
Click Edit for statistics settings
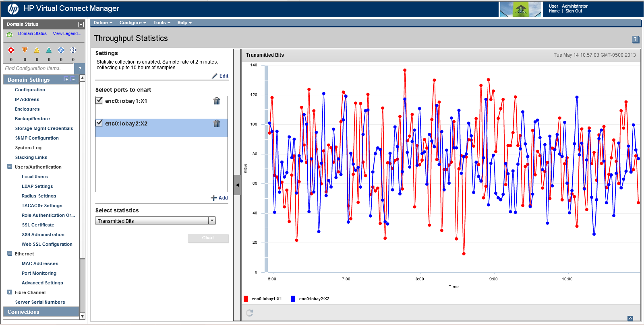point(221,76)
